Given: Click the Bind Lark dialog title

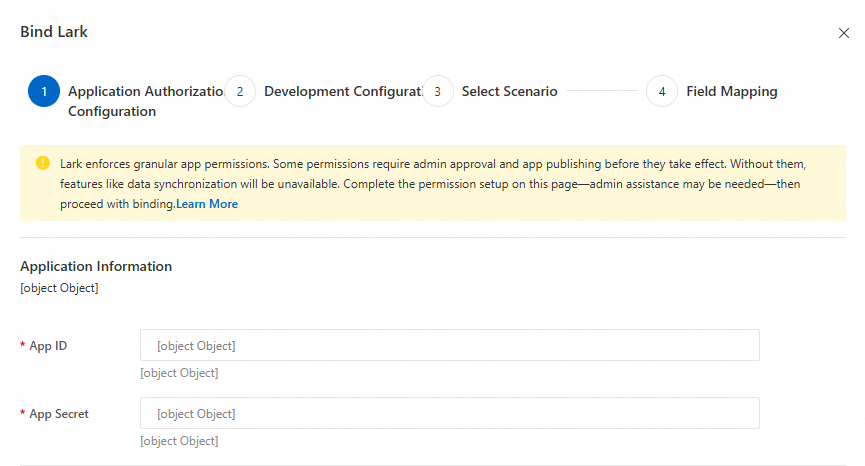Looking at the screenshot, I should click(x=54, y=31).
